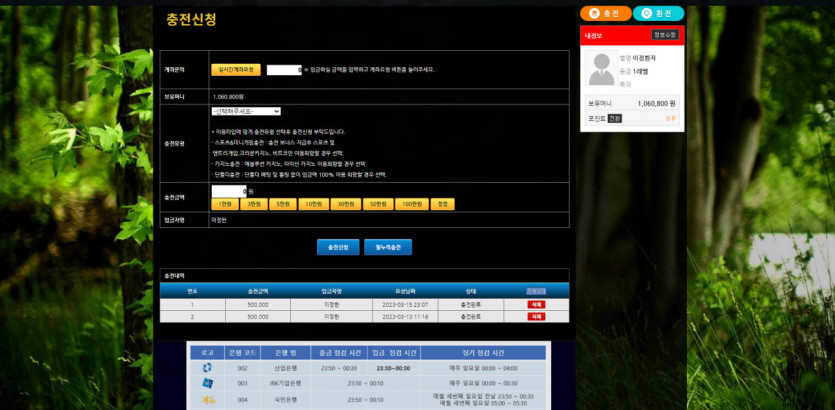835x410 pixels.
Task: Click the teal 환전 button icon
Action: 647,13
